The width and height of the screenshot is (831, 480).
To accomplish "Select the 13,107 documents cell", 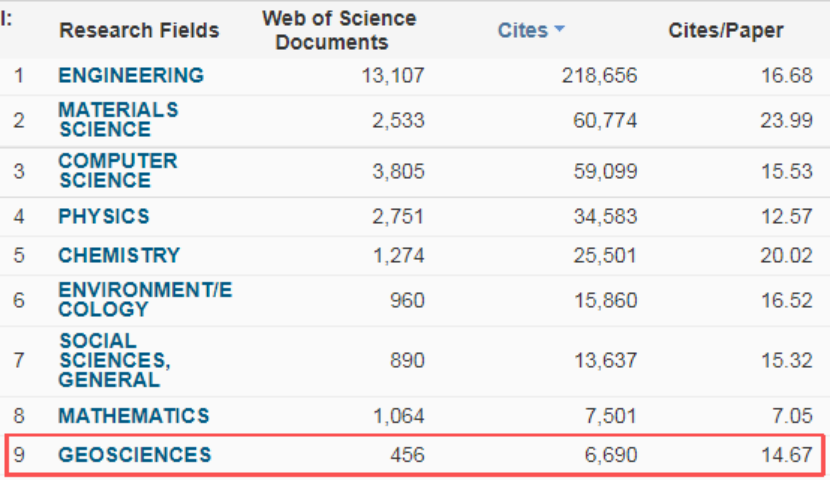I will (391, 76).
